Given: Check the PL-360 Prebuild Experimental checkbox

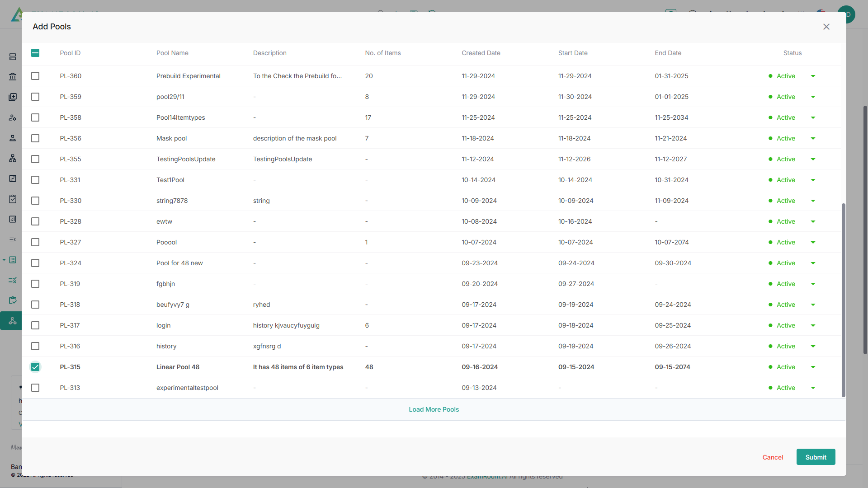Looking at the screenshot, I should point(35,76).
